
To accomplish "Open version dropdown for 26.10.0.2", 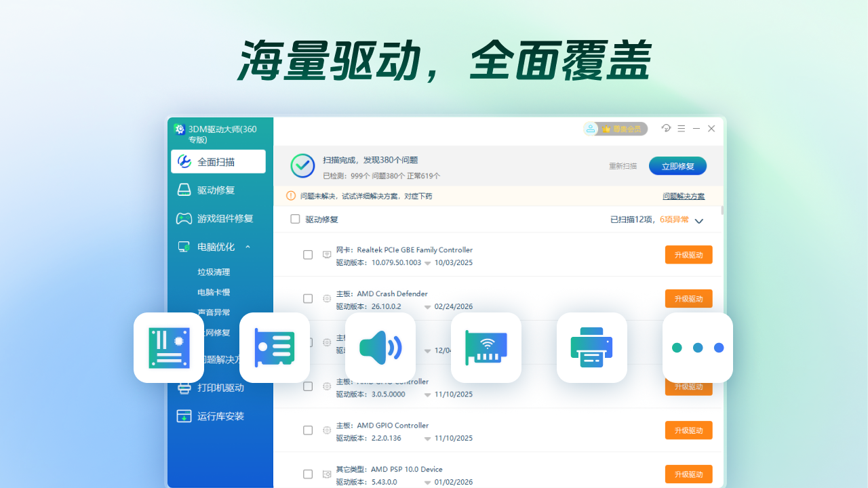I will [x=428, y=307].
